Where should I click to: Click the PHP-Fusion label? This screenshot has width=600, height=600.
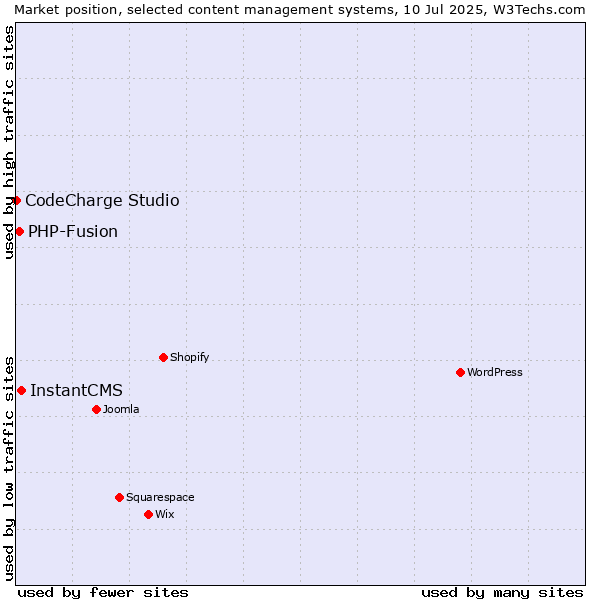73,232
